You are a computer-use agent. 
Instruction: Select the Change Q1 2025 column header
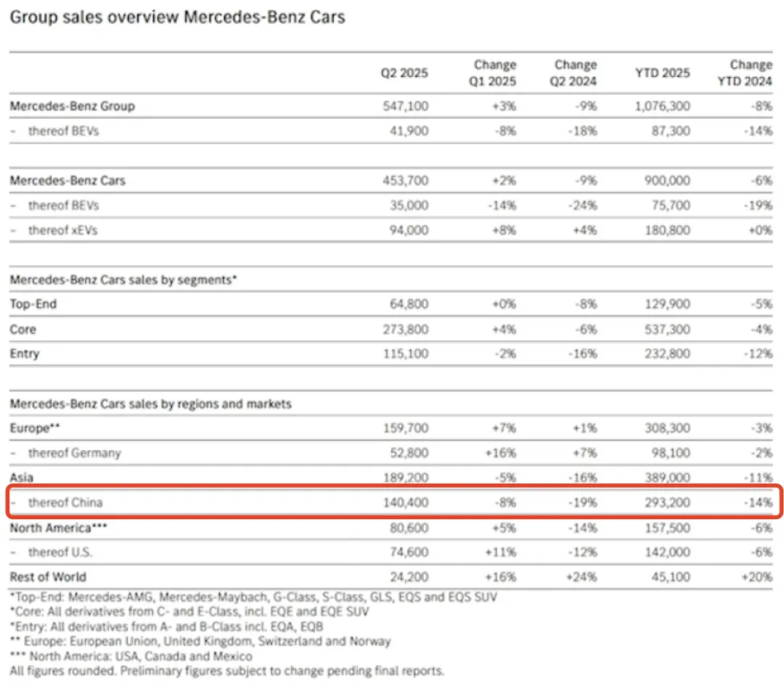point(492,73)
